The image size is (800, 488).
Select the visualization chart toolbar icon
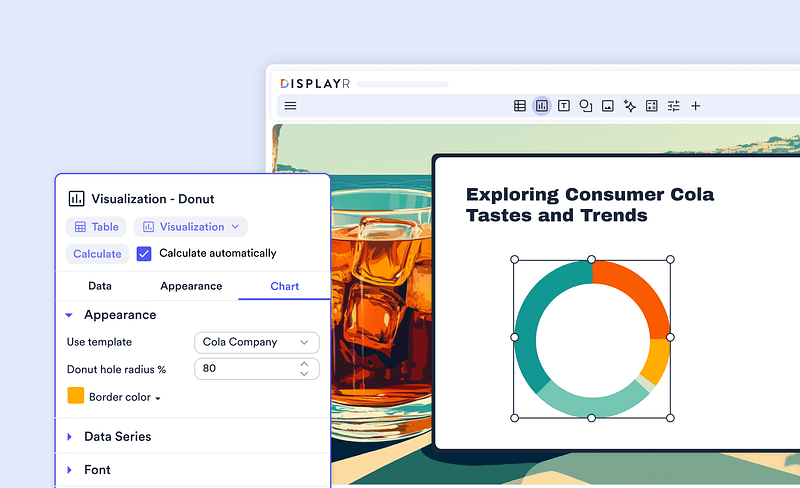(x=542, y=106)
